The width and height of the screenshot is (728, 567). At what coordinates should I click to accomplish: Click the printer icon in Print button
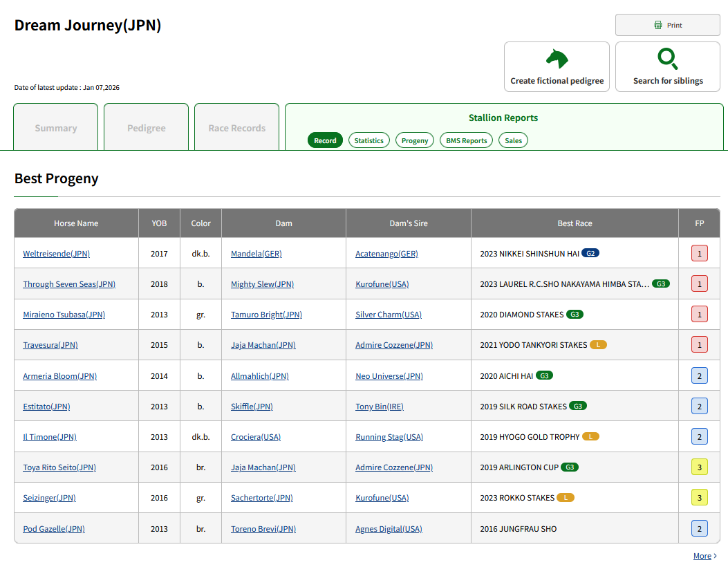point(658,25)
